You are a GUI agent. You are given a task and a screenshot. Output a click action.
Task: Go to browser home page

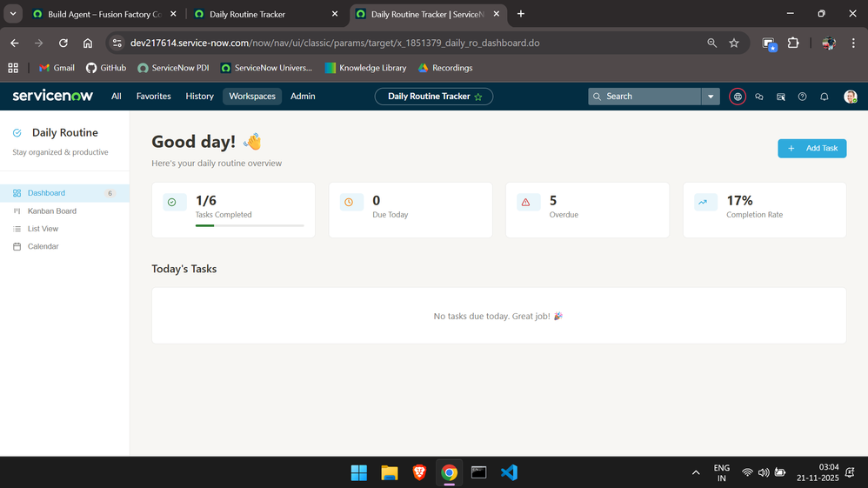(88, 43)
